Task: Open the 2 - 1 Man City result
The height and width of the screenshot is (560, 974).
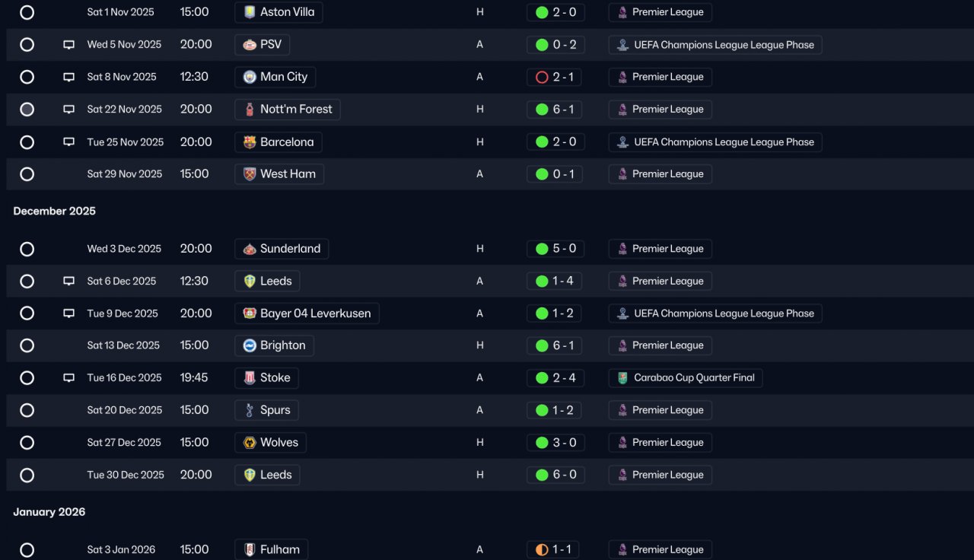Action: (x=555, y=77)
